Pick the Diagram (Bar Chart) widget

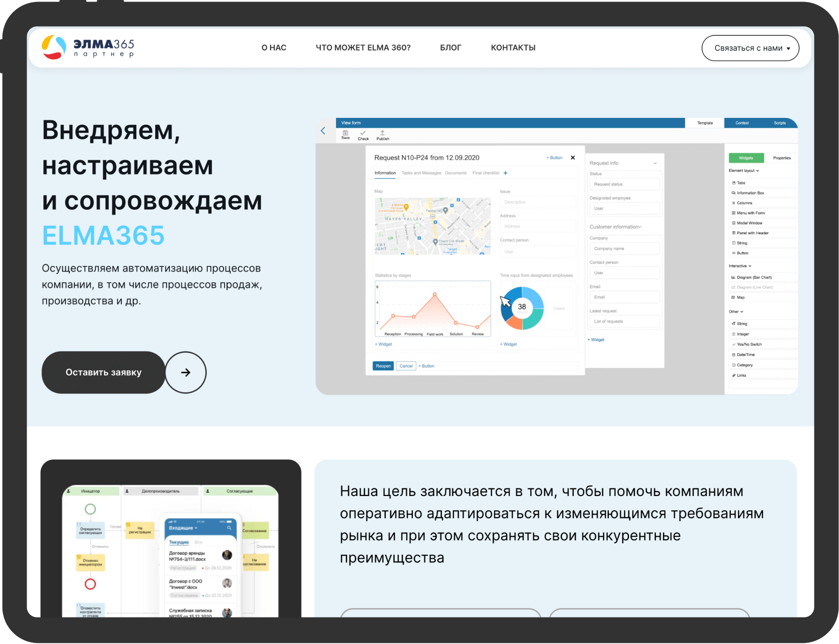pyautogui.click(x=763, y=278)
